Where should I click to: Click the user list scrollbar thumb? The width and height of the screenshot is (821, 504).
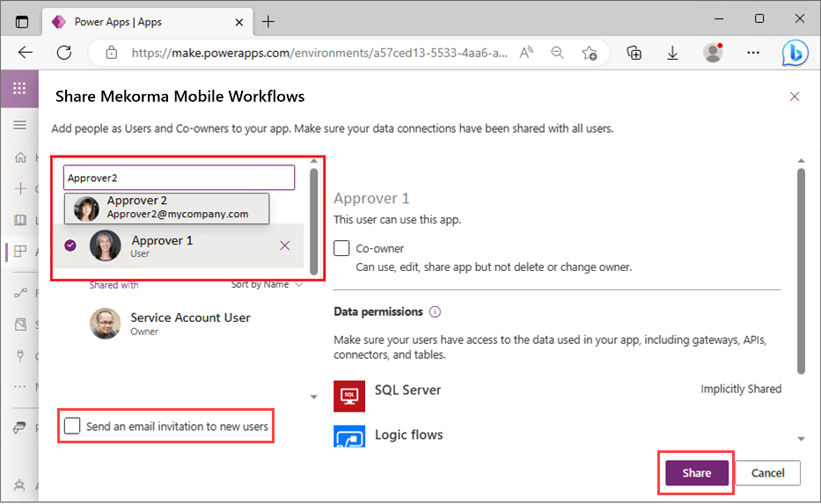coord(313,221)
